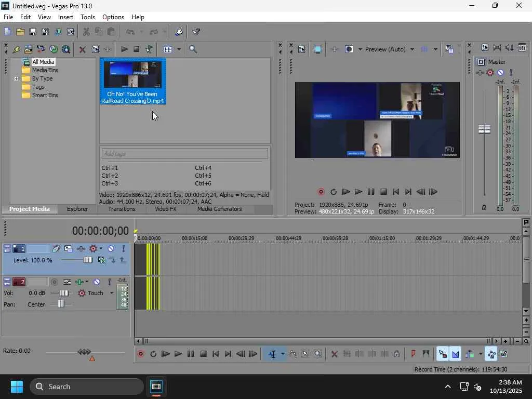Click the Video Preview FX icon
Screen dimensions: 532x399
pyautogui.click(x=334, y=49)
